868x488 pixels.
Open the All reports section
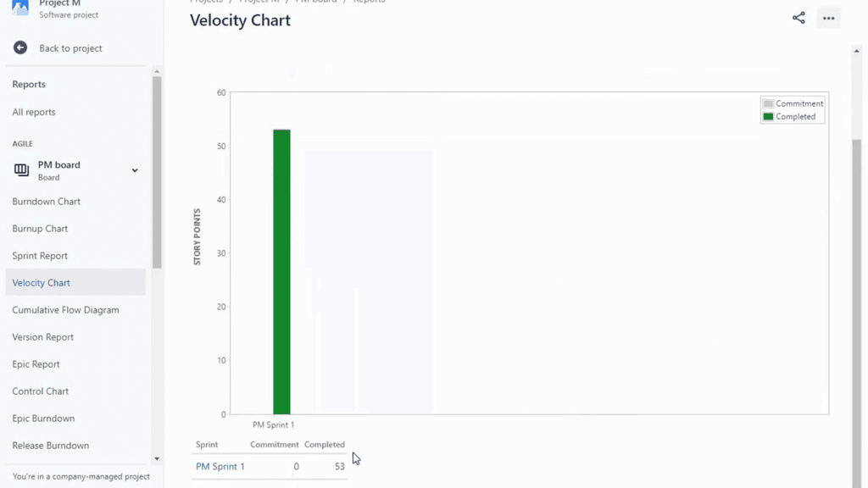click(x=33, y=111)
